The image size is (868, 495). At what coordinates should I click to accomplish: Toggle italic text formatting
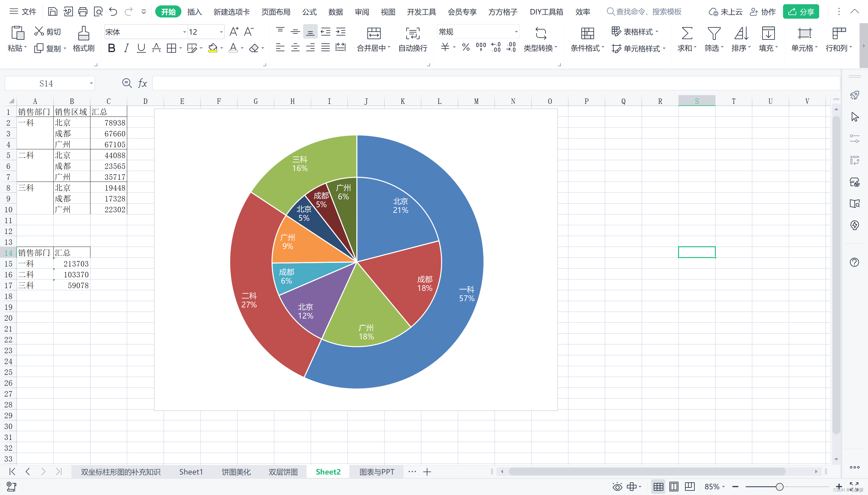[126, 48]
